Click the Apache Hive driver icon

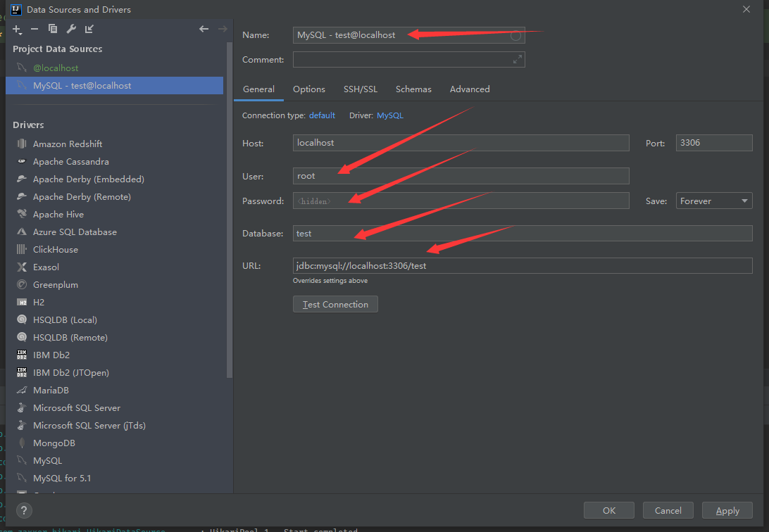pos(22,214)
